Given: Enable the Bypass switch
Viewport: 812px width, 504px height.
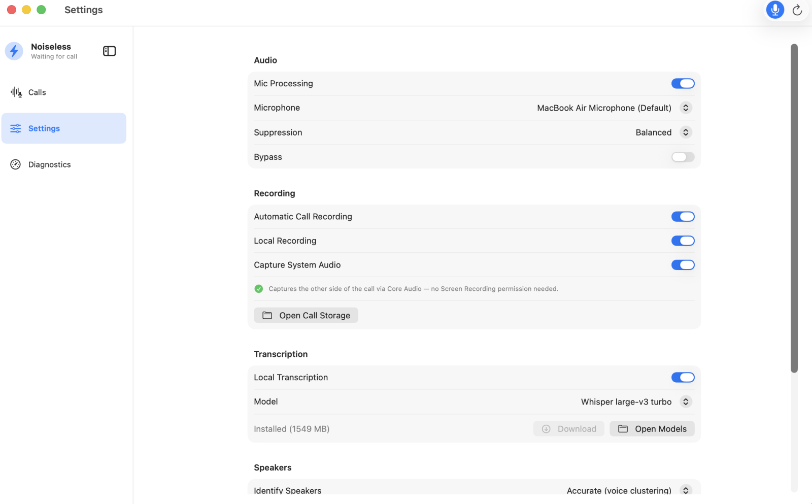Looking at the screenshot, I should (683, 157).
